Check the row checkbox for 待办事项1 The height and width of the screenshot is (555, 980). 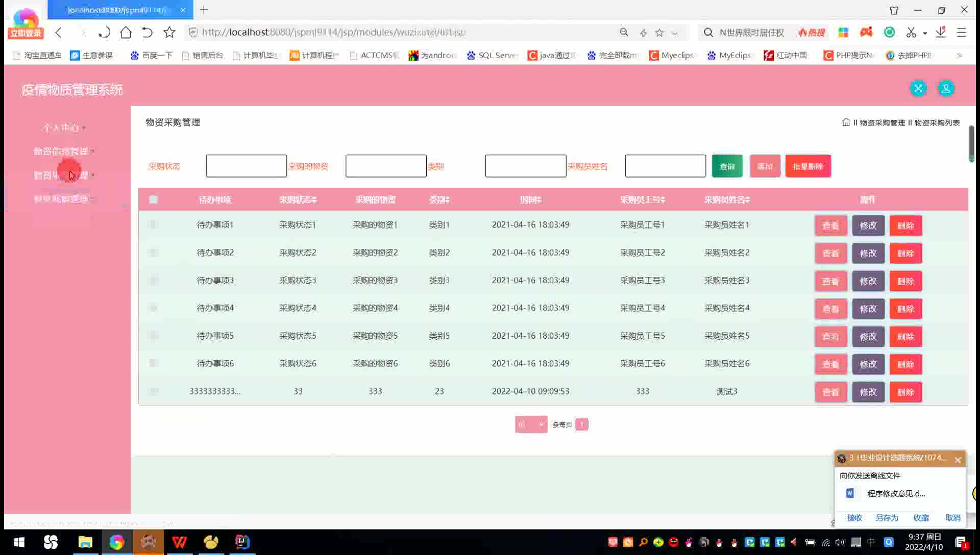153,224
